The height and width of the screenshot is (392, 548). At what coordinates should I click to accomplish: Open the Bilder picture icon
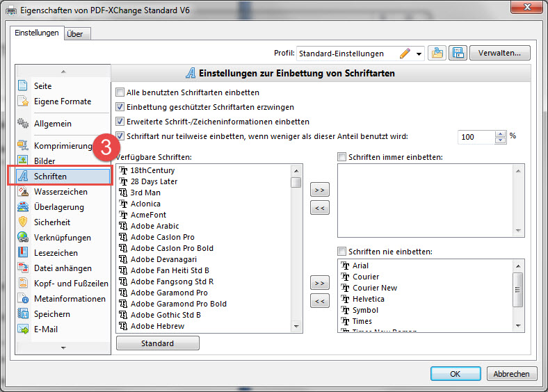pos(23,161)
